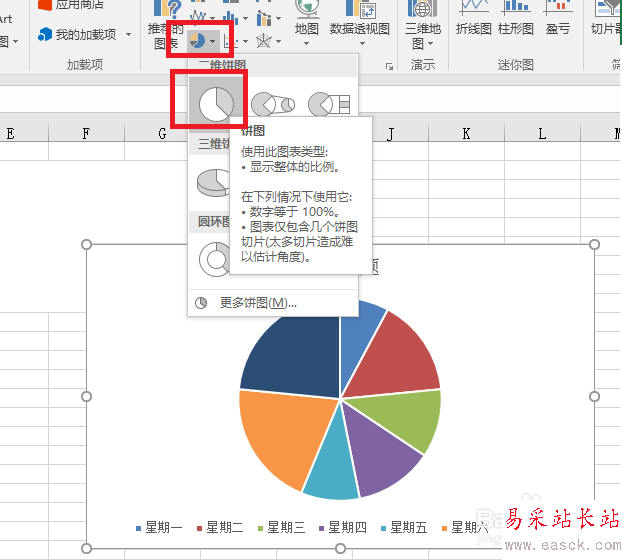Select the 星期六 legend entry
Screen dimensions: 622x560
click(465, 527)
